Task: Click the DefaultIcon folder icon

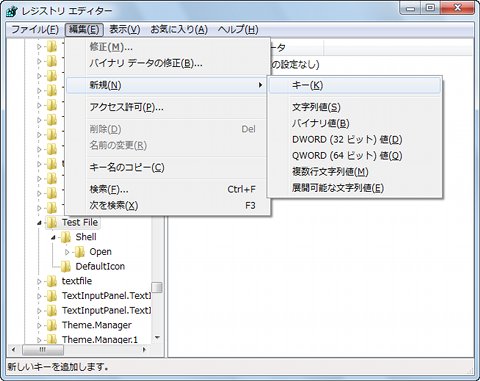Action: coord(65,266)
